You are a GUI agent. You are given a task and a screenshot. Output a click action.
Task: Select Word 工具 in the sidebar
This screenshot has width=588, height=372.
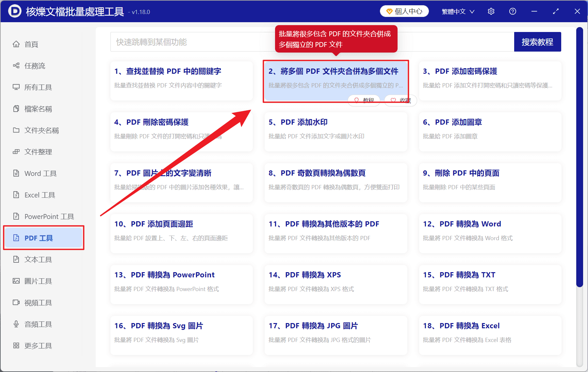click(40, 173)
